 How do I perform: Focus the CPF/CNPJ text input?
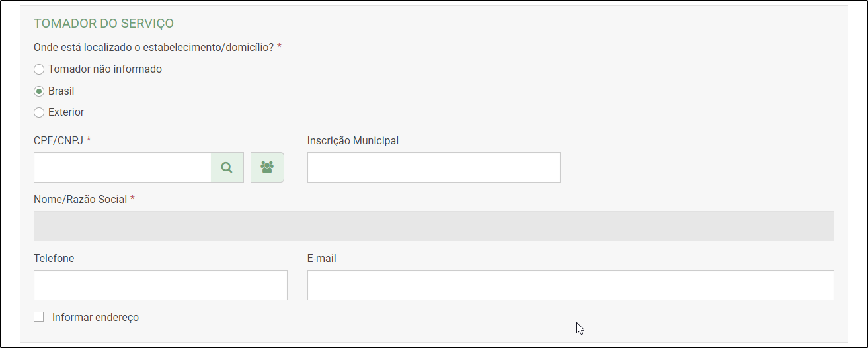click(x=122, y=167)
